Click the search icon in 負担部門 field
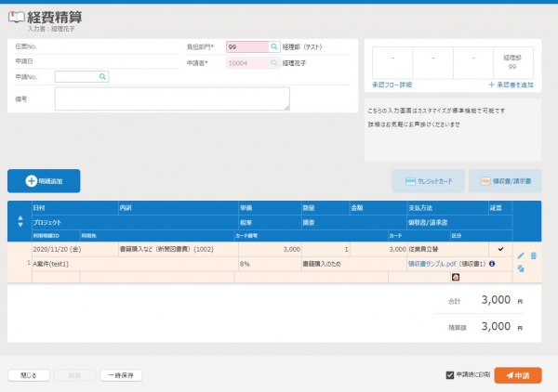558x392 pixels. 274,46
